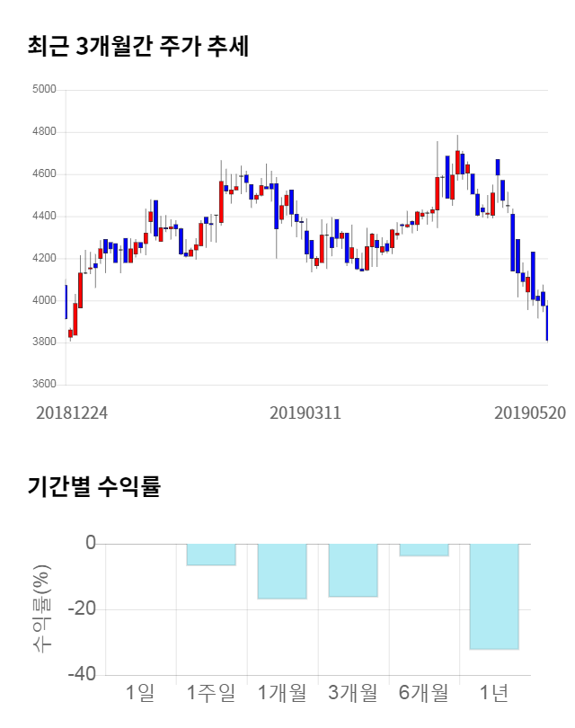
Task: Click the 20181224 date label
Action: click(x=72, y=413)
